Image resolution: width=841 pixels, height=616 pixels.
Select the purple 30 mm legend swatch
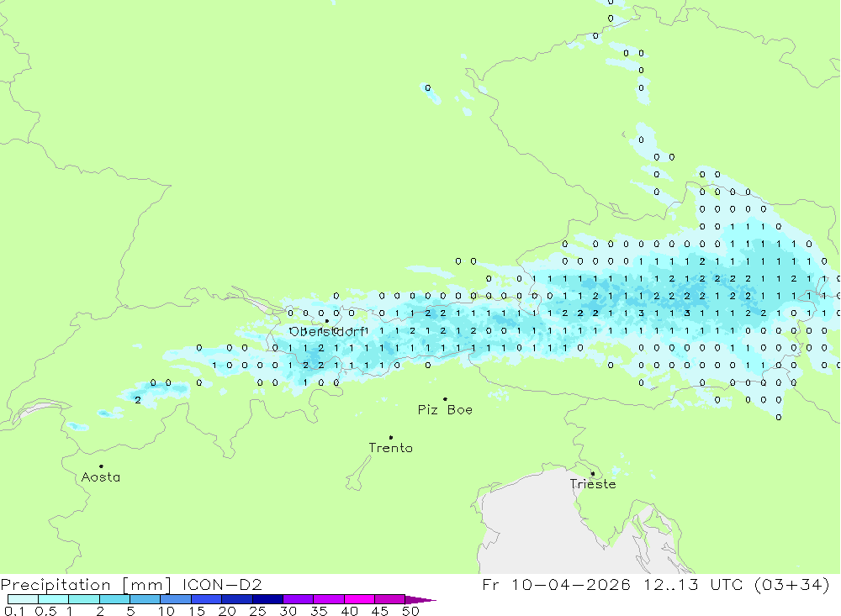tap(299, 599)
